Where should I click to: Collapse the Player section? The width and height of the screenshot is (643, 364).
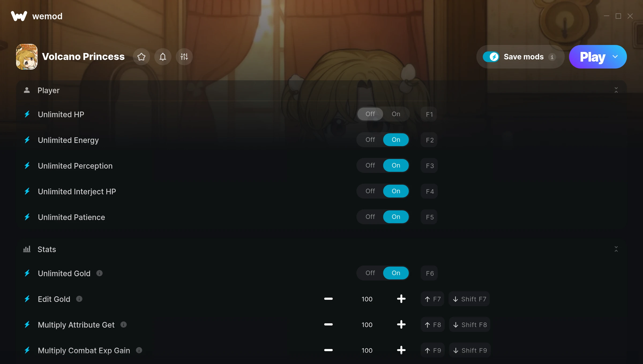616,90
